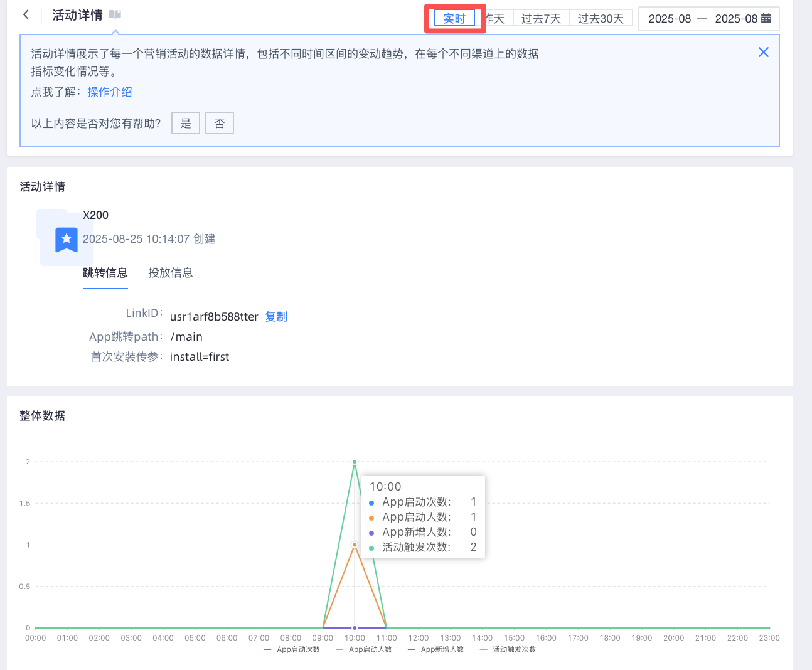Viewport: 812px width, 670px height.
Task: Switch to the 跳转信息 tab
Action: 105,273
